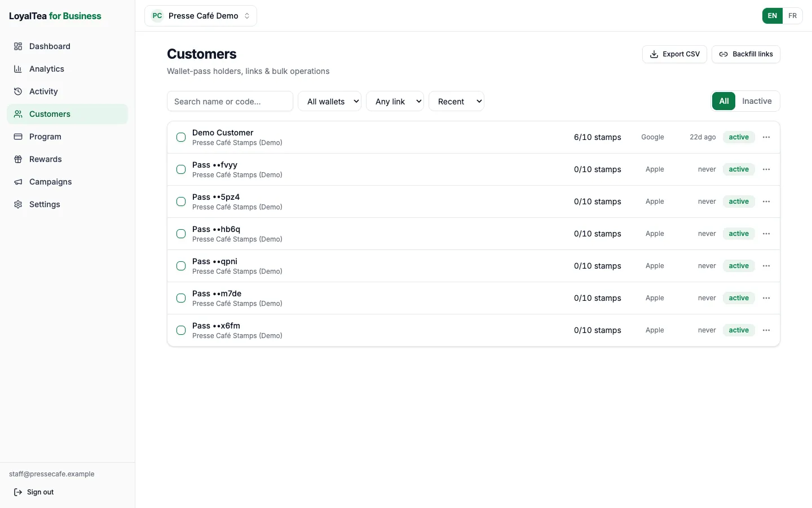Switch language to FR
The width and height of the screenshot is (812, 508).
(792, 16)
